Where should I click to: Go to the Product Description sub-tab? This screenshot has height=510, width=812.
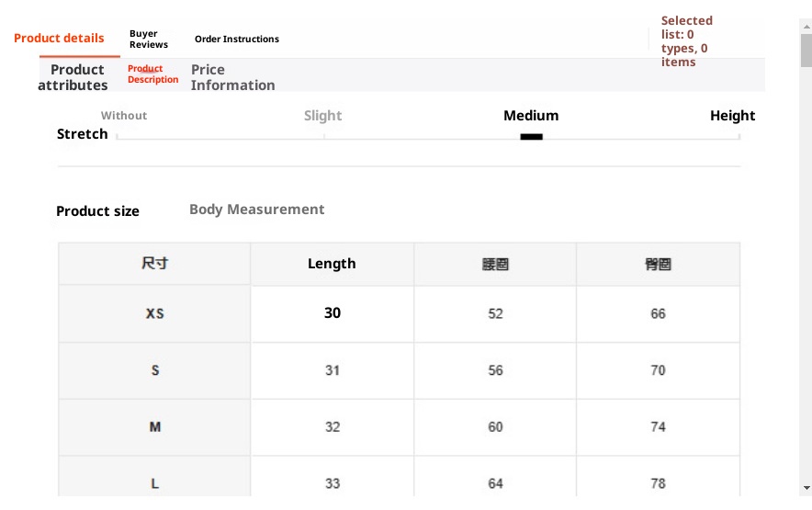pos(152,74)
